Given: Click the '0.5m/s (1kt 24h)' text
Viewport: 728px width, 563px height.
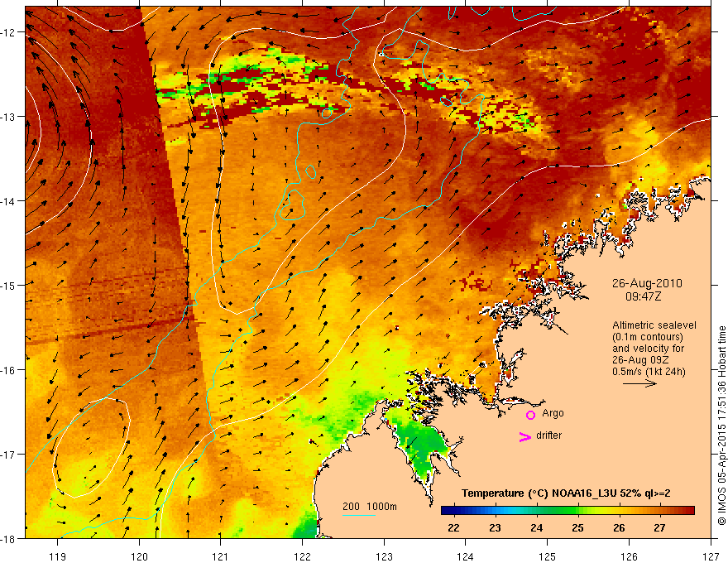Looking at the screenshot, I should click(x=649, y=372).
